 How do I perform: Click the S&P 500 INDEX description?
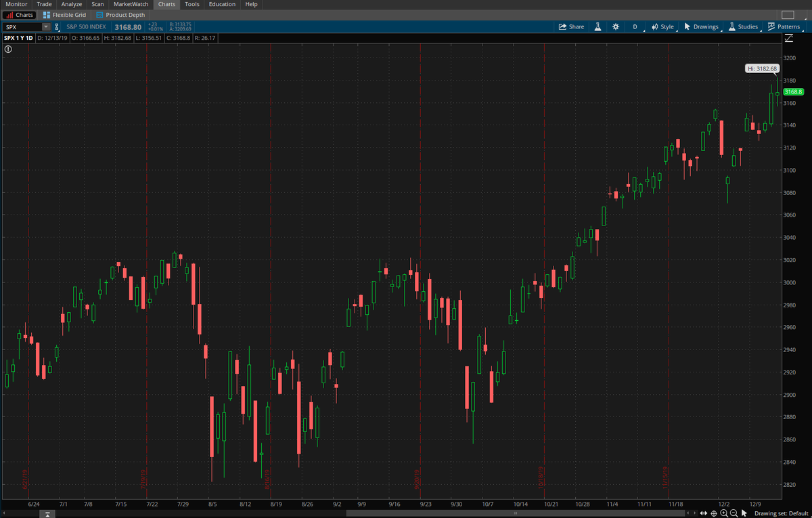click(x=86, y=26)
